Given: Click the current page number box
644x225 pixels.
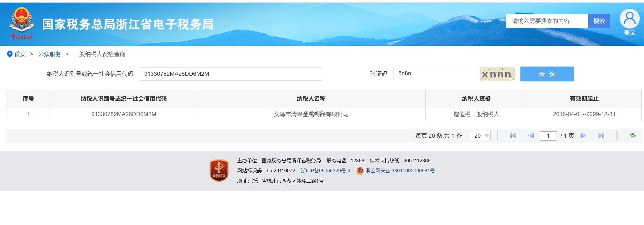Looking at the screenshot, I should (x=548, y=136).
